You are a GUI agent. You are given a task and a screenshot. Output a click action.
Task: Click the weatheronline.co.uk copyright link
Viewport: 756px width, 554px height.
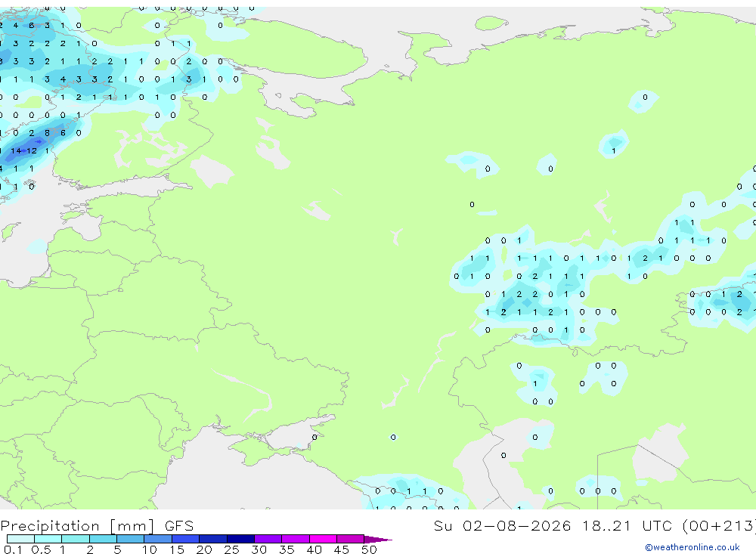pyautogui.click(x=692, y=547)
